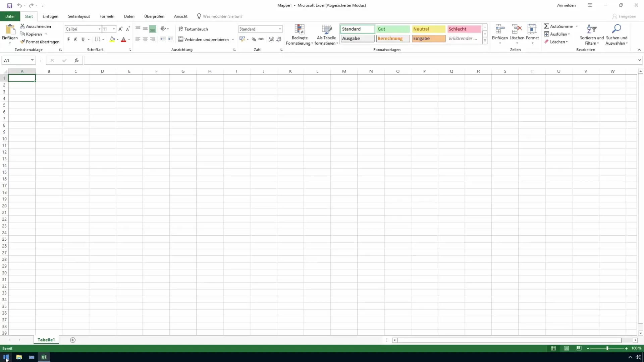
Task: Switch to the Ansicht ribbon tab
Action: click(181, 16)
